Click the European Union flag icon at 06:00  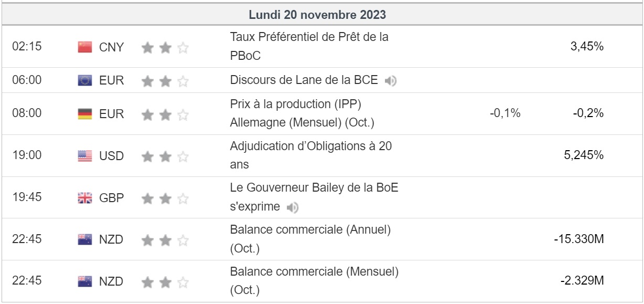coord(84,80)
